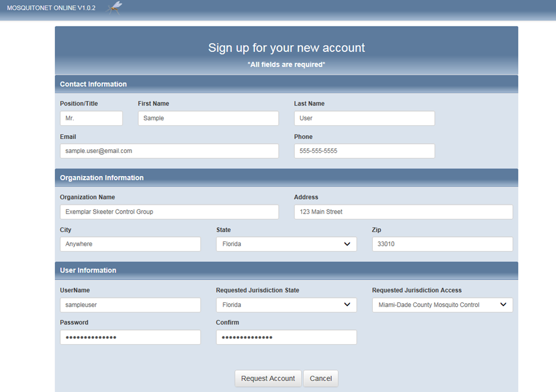Select the Address field with 123 Main Street
The image size is (556, 392).
403,212
